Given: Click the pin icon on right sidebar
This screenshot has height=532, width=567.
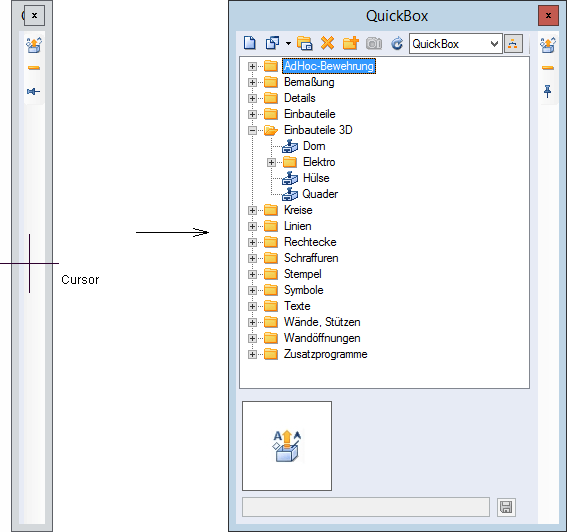Looking at the screenshot, I should [x=547, y=91].
